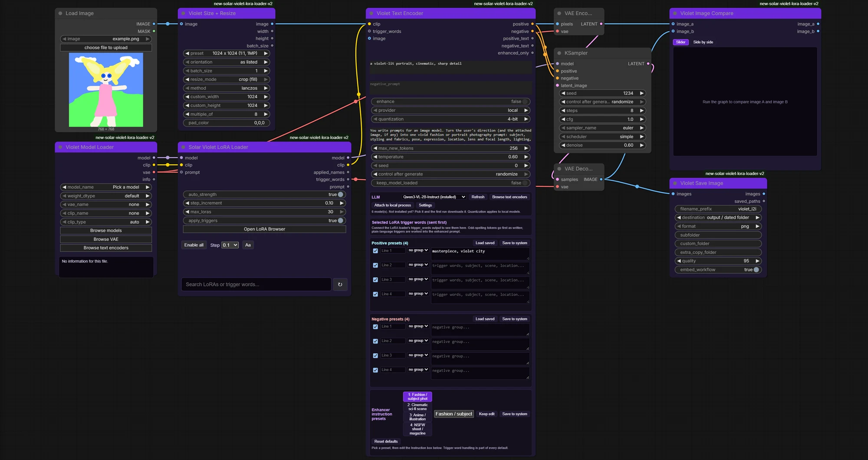The image size is (868, 460).
Task: Click the LoRA search refresh icon
Action: pyautogui.click(x=340, y=285)
